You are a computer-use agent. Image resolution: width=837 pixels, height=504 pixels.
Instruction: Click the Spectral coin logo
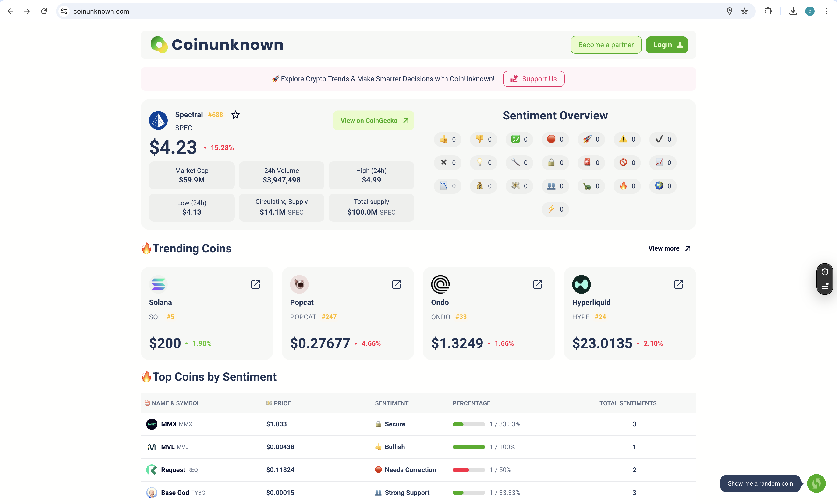tap(158, 120)
